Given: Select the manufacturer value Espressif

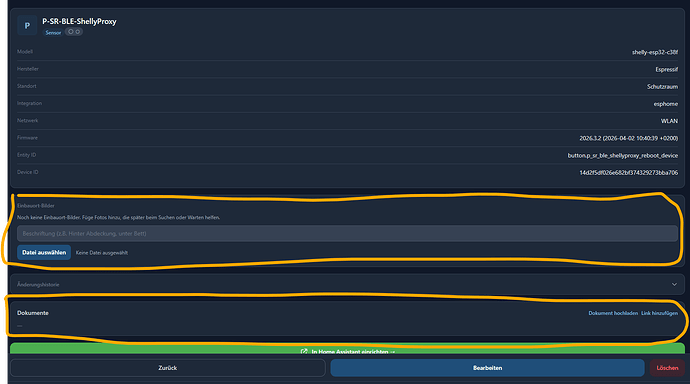Looking at the screenshot, I should click(666, 69).
